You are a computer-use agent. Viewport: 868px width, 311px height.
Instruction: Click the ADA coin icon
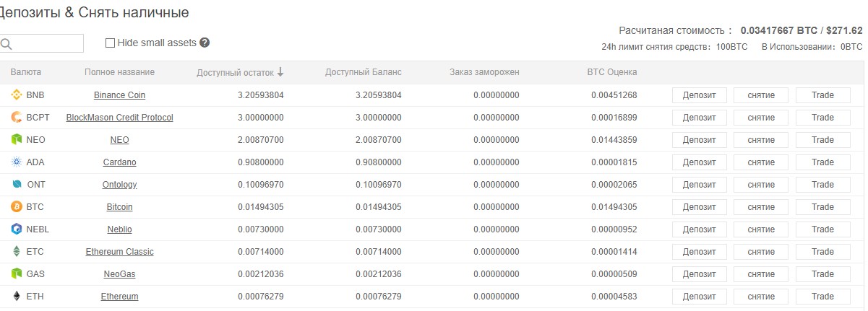tap(17, 162)
